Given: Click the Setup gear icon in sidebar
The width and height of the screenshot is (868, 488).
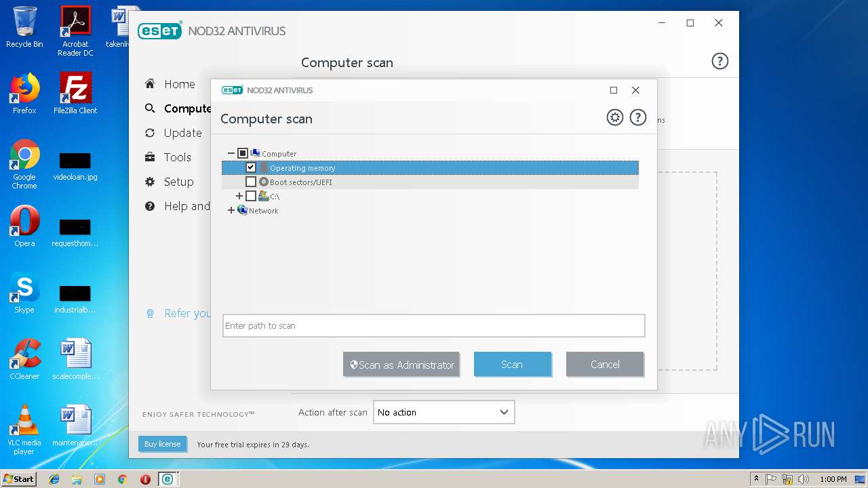Looking at the screenshot, I should [150, 182].
